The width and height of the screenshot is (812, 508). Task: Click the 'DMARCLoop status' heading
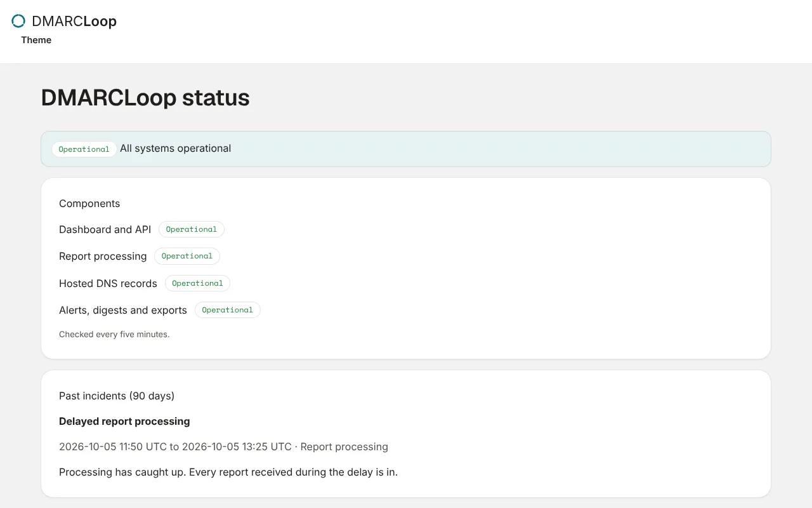(x=145, y=97)
